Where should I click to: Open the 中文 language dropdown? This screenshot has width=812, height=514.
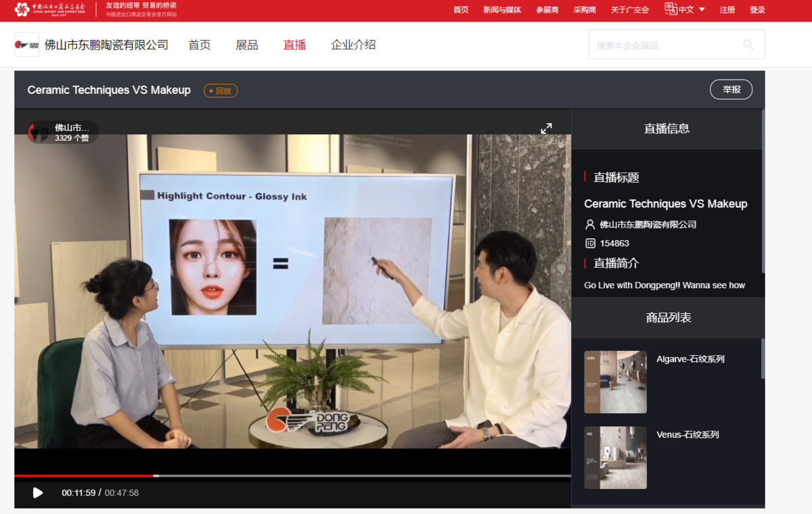[x=692, y=9]
